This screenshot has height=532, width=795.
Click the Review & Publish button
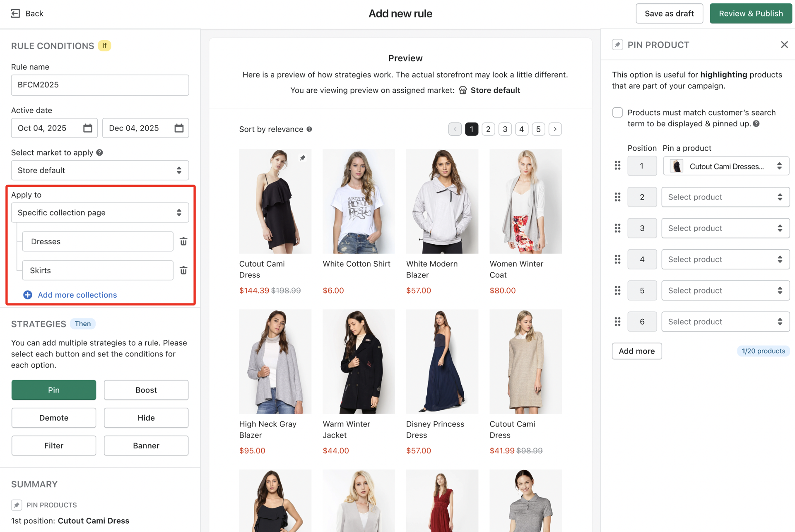coord(750,13)
